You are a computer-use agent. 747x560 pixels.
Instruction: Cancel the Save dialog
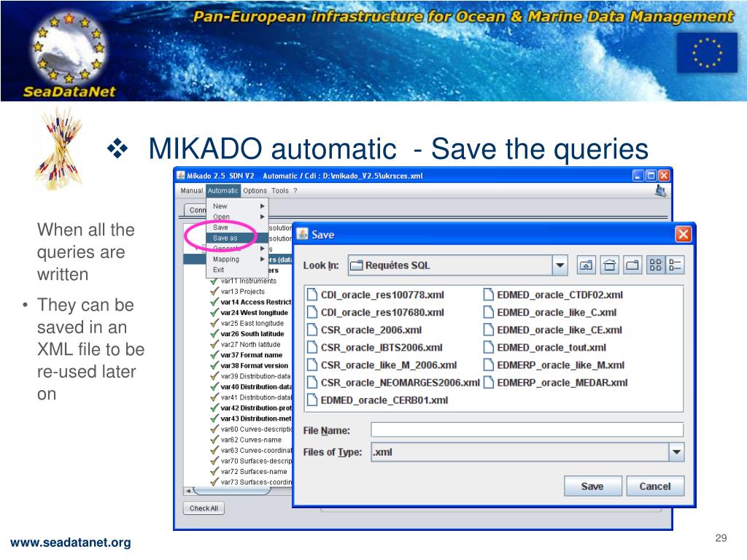(655, 486)
